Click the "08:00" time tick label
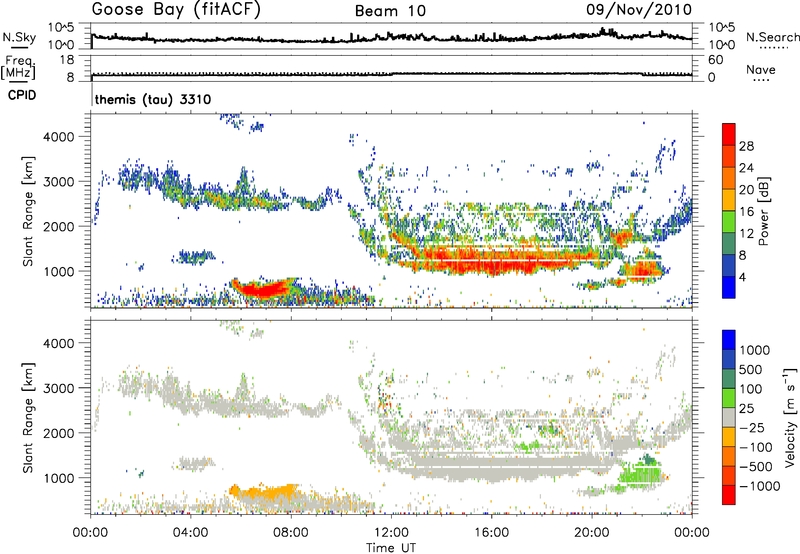Image resolution: width=800 pixels, height=554 pixels. [x=290, y=533]
